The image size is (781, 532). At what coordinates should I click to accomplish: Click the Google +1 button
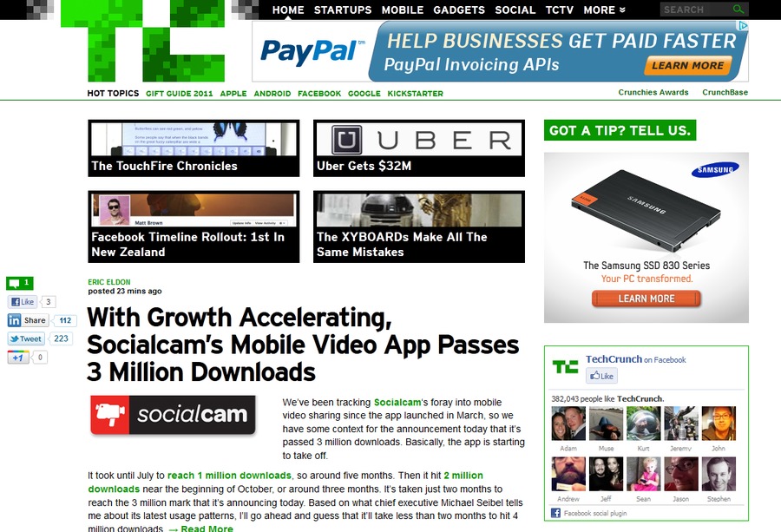(18, 358)
